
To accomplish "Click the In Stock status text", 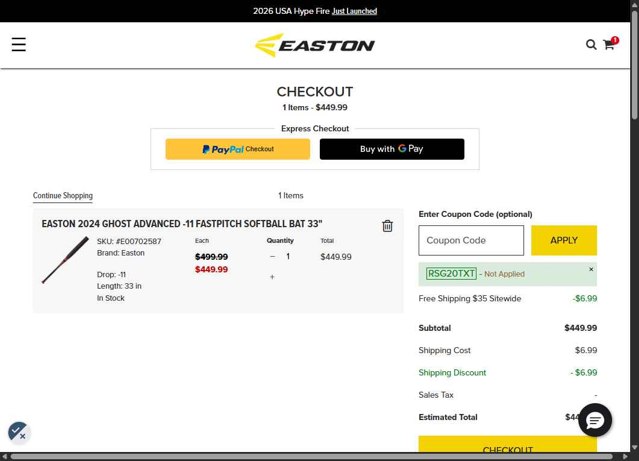I will [111, 298].
